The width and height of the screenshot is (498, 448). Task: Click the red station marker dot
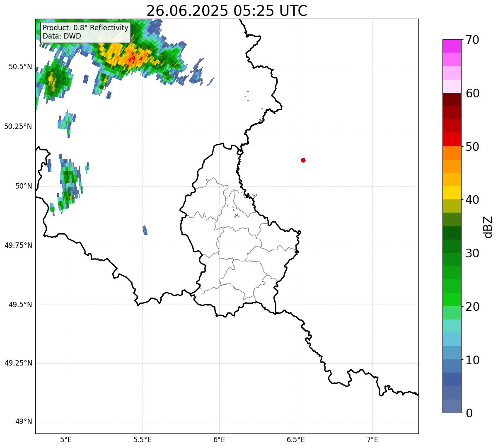(303, 160)
